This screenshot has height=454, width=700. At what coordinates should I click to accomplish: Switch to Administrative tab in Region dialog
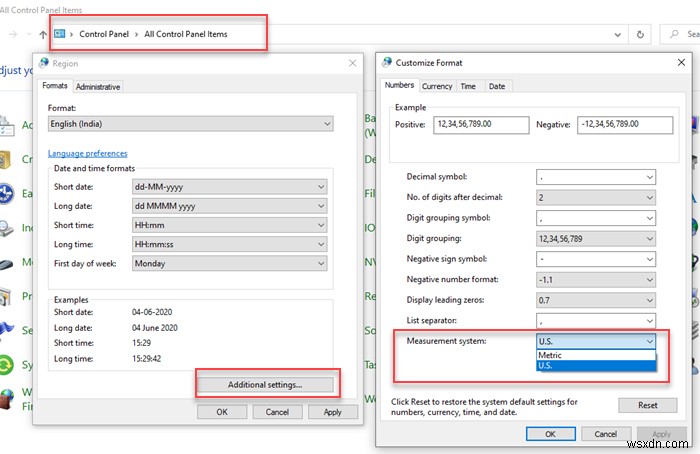(98, 87)
